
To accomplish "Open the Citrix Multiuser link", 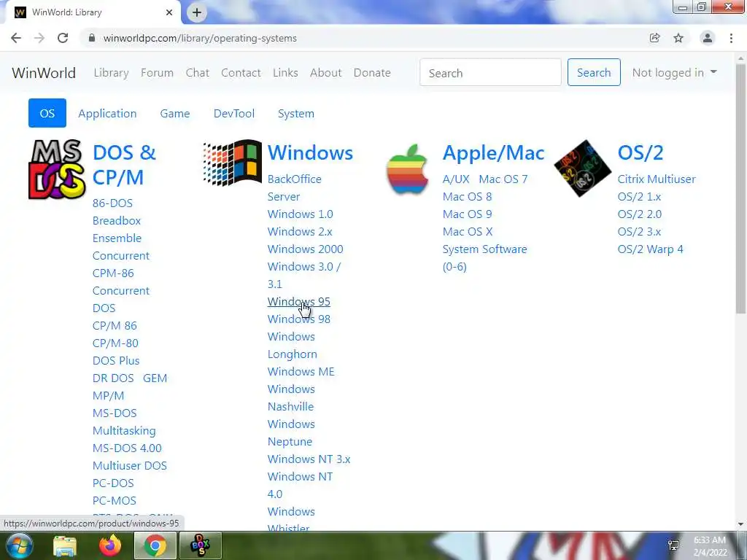I will [x=657, y=179].
